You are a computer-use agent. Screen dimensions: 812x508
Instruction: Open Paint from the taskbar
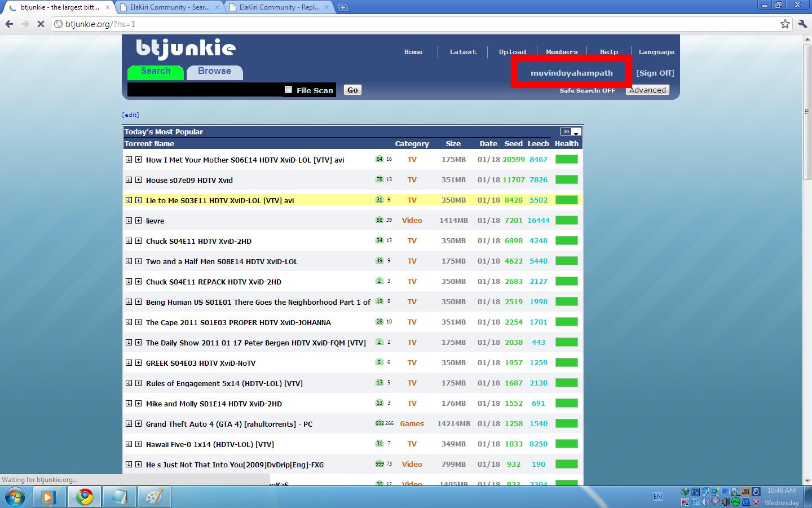point(154,497)
